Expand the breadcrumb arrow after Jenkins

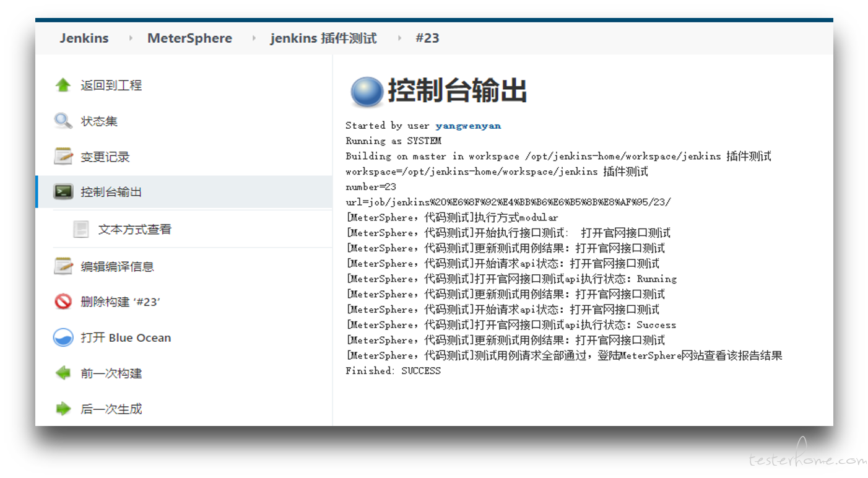[x=131, y=38]
